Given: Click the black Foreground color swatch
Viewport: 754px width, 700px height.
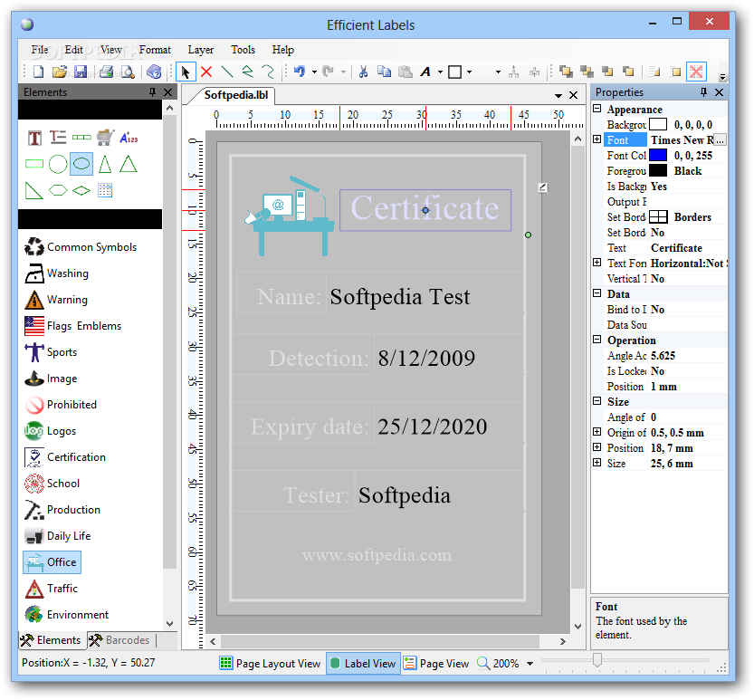Looking at the screenshot, I should (658, 171).
